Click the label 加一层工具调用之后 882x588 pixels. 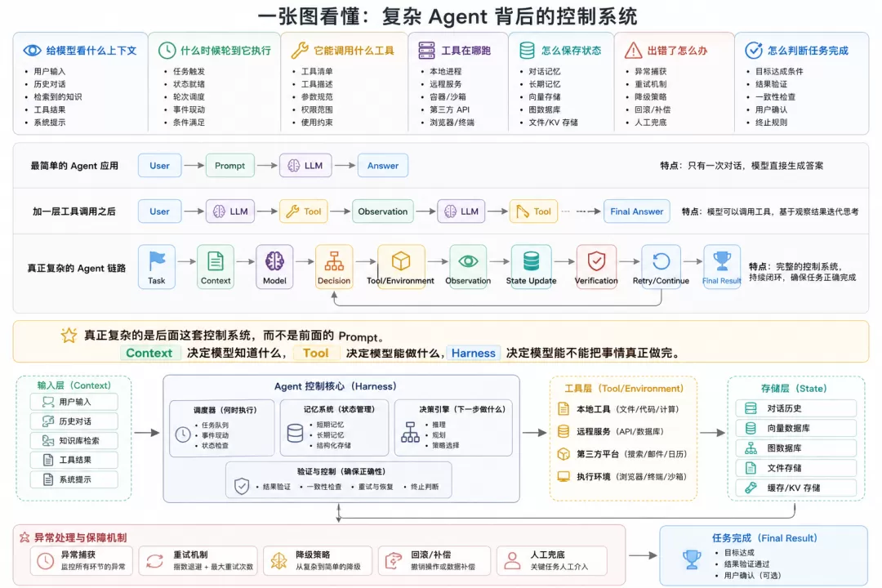73,212
